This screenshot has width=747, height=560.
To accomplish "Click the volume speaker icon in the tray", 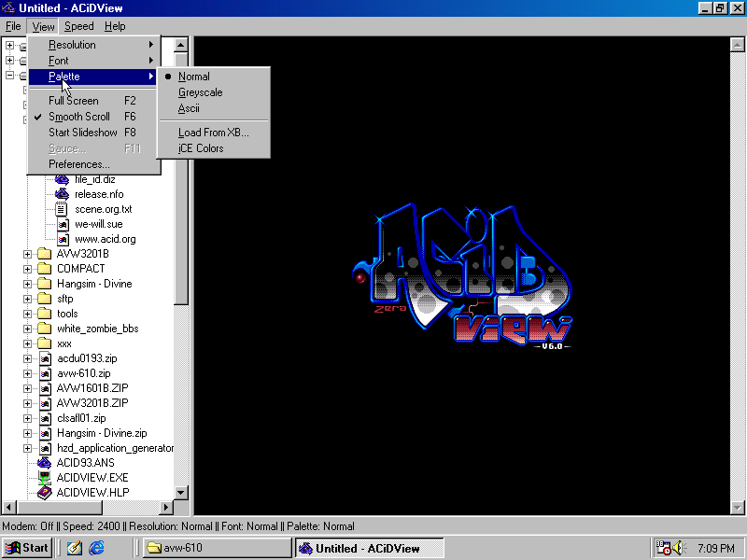I will point(678,548).
